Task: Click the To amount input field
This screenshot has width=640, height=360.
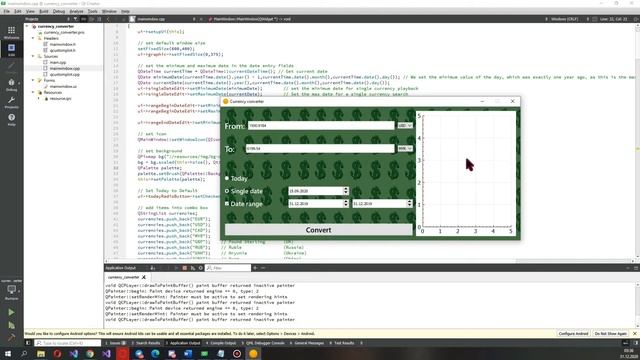Action: pos(320,149)
